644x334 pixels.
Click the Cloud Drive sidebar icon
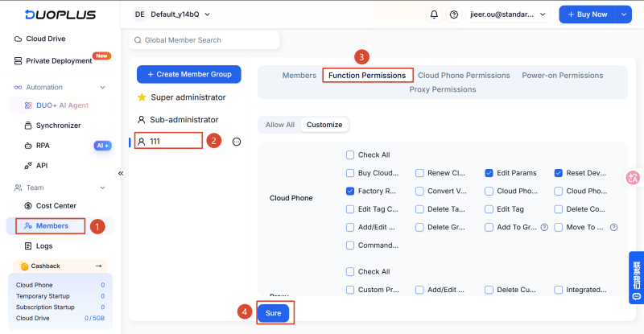[x=18, y=39]
